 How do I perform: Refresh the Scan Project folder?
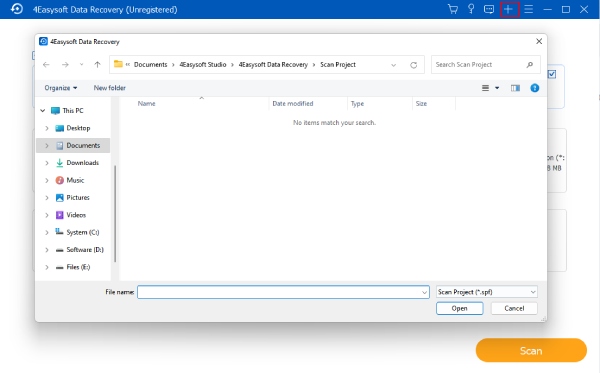click(413, 65)
